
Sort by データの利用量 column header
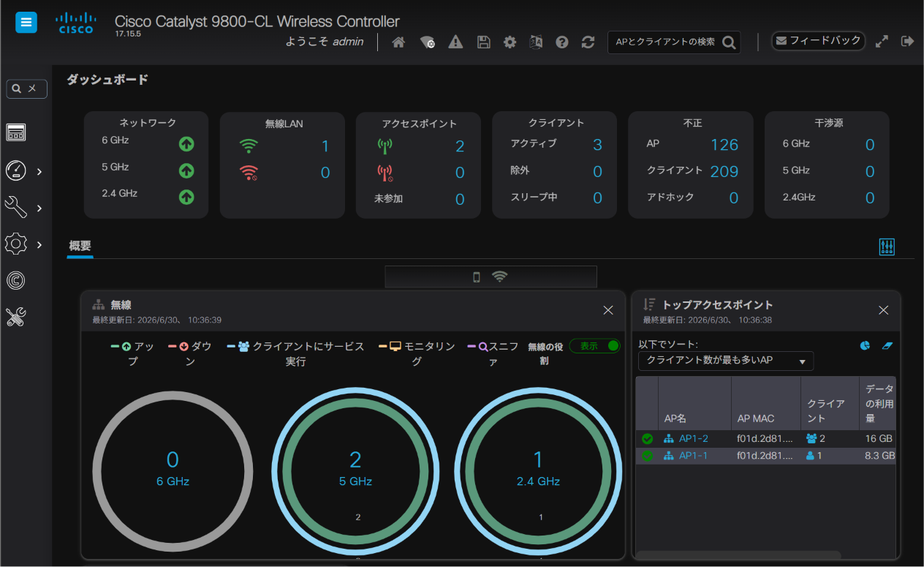point(878,403)
